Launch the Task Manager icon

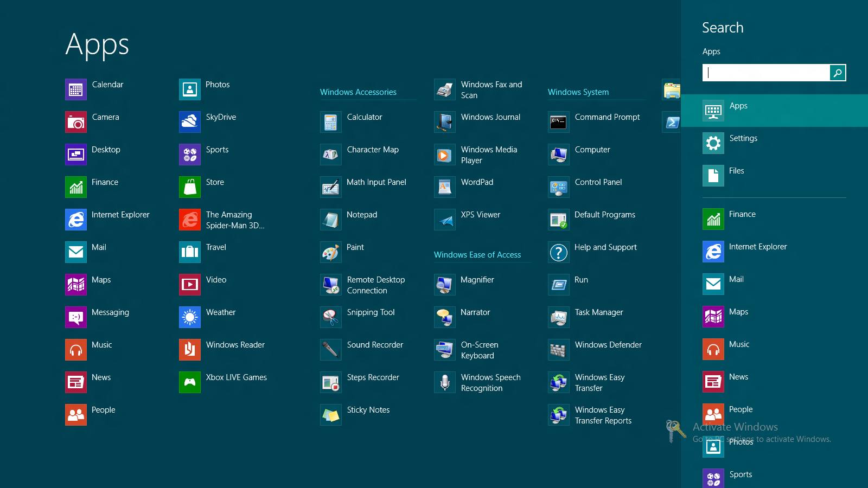point(558,317)
